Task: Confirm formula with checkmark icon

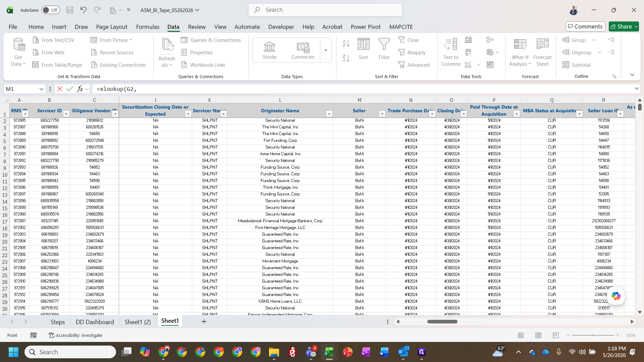Action: click(x=70, y=89)
